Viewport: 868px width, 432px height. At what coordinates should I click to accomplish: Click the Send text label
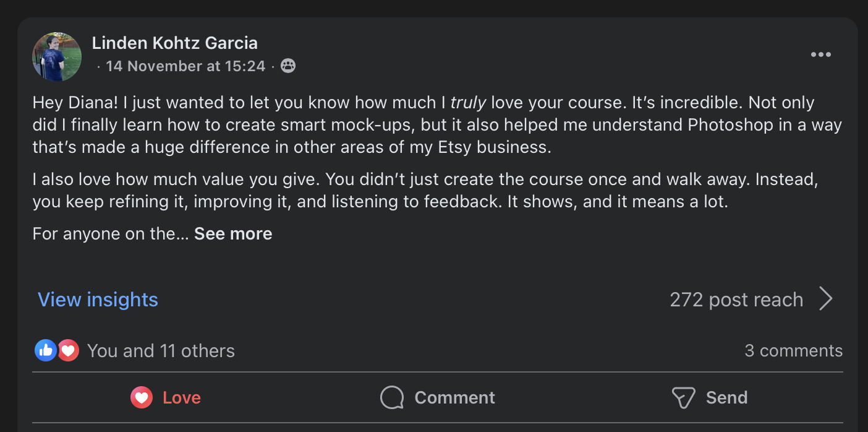click(726, 397)
